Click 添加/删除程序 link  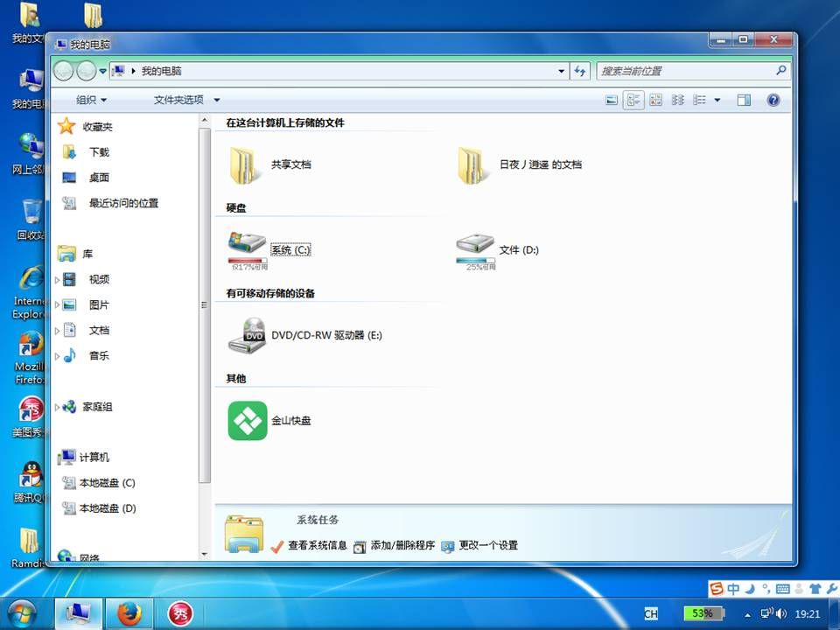(x=402, y=545)
